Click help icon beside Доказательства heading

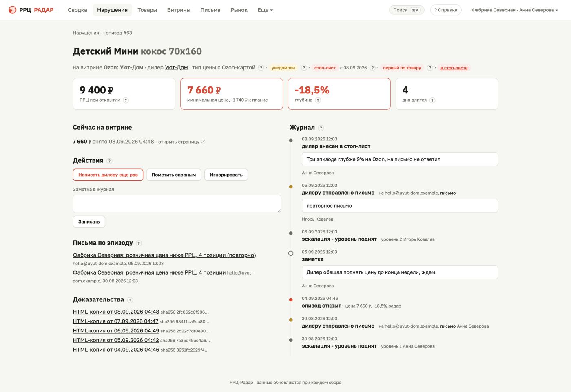click(130, 300)
